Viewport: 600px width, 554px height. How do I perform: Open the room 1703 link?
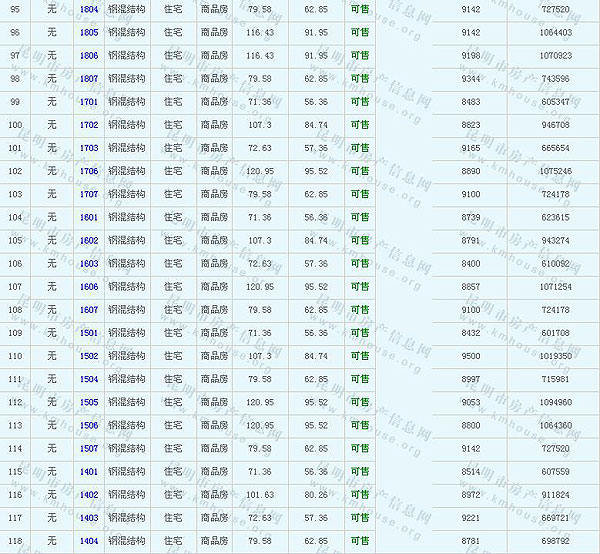click(x=89, y=148)
